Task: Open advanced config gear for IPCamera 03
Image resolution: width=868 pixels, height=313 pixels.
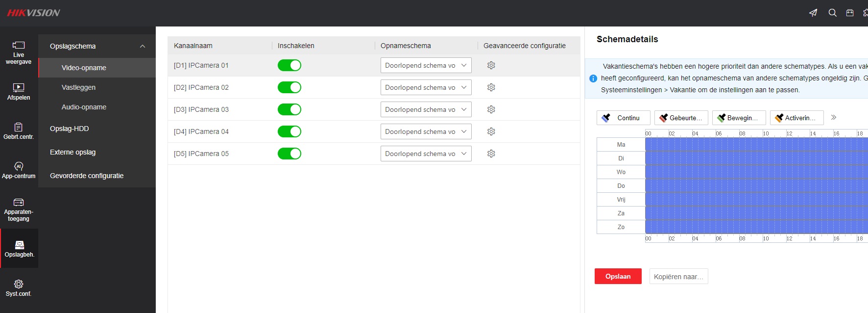Action: [491, 109]
